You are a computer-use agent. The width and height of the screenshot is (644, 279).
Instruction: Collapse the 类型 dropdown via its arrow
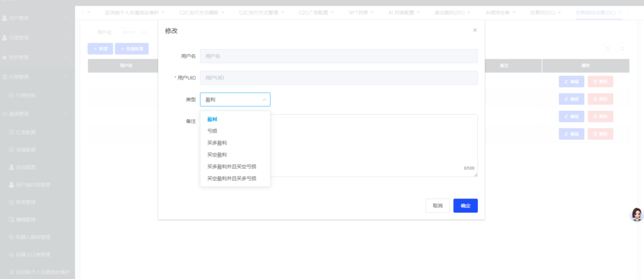click(x=264, y=100)
